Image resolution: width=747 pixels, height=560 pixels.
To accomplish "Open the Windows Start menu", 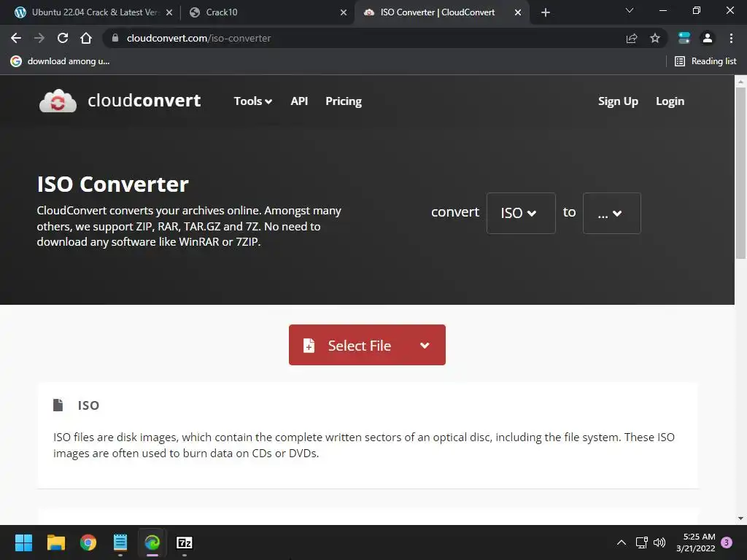I will tap(23, 542).
